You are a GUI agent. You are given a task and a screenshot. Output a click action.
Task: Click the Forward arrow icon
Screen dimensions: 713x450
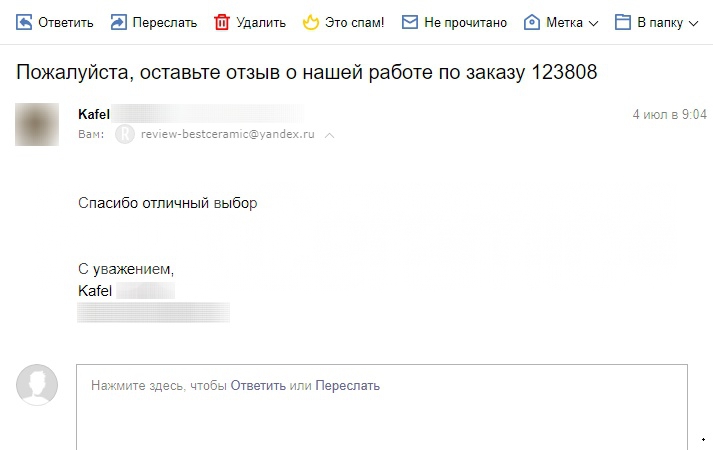click(119, 22)
